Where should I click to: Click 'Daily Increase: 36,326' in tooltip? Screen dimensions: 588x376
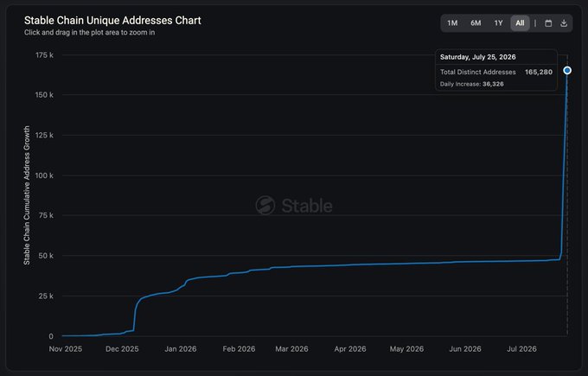[x=472, y=84]
